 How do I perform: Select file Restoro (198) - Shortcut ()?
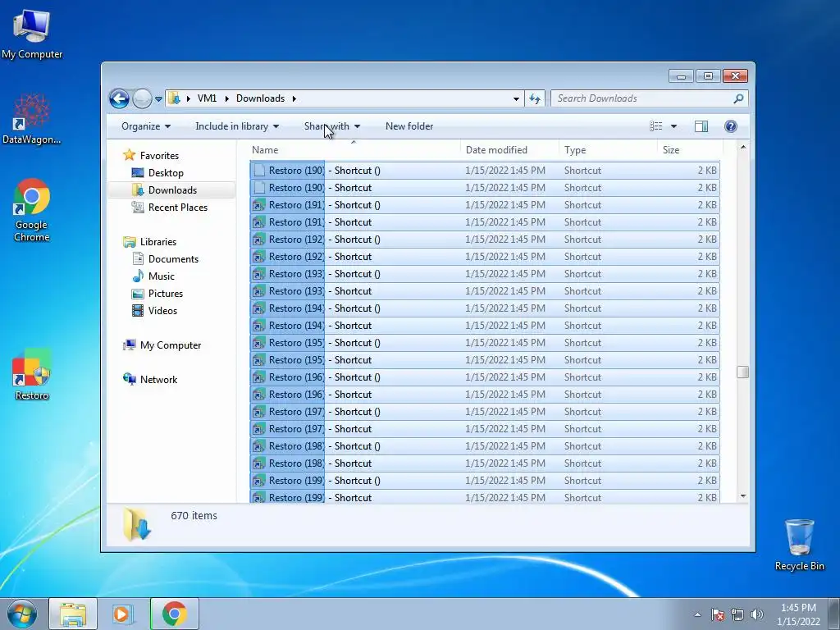click(x=484, y=446)
